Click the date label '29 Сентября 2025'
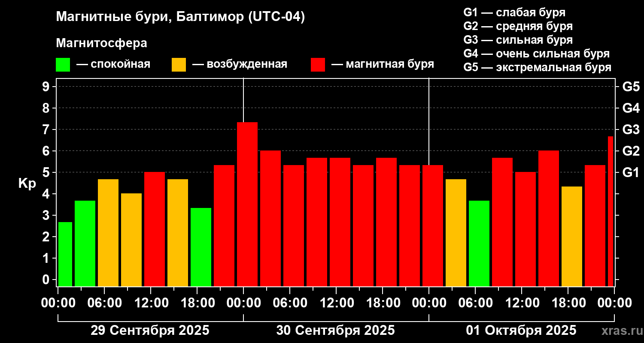 (x=150, y=331)
